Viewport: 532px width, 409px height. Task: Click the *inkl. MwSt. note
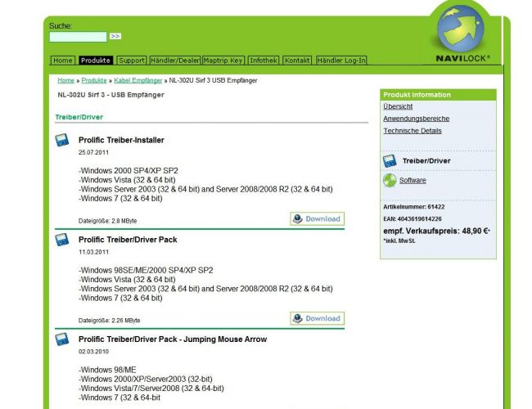(399, 240)
